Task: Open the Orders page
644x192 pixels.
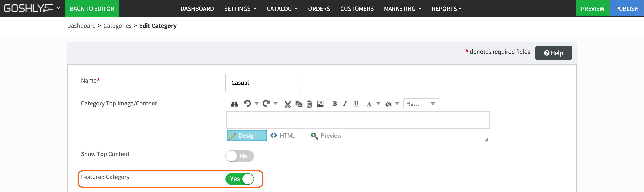Action: click(319, 9)
